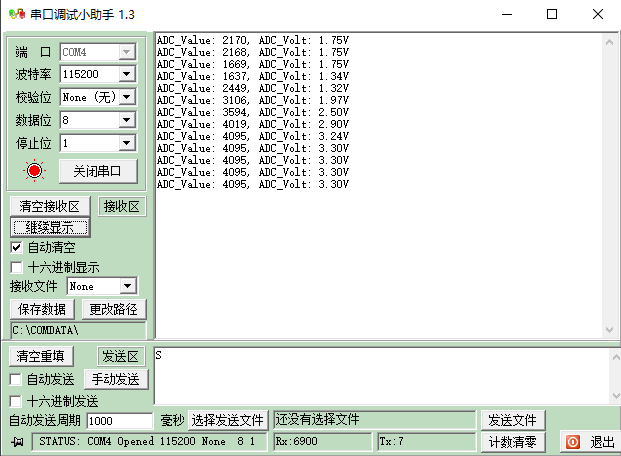The height and width of the screenshot is (456, 621).
Task: Click receive area scrollbar down arrow
Action: (x=610, y=330)
